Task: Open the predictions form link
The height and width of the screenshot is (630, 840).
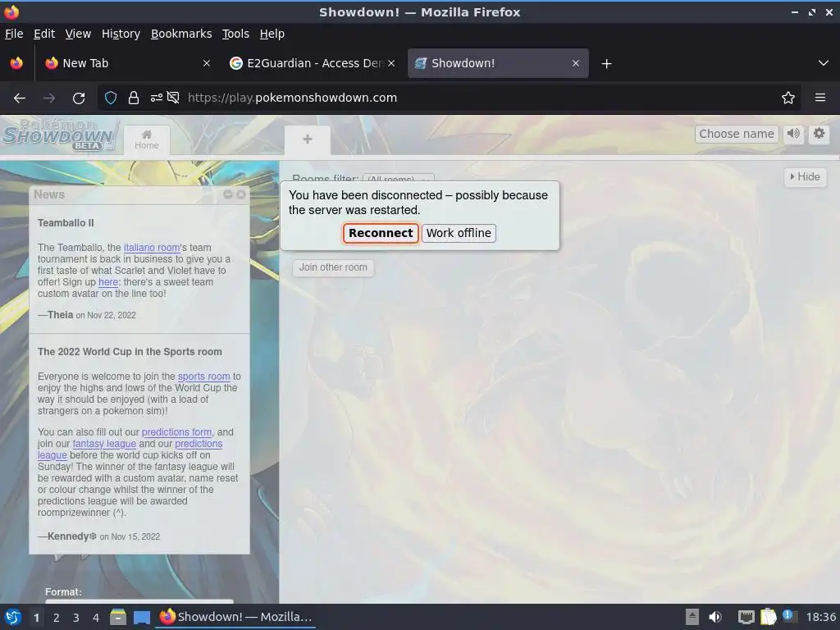Action: [177, 431]
